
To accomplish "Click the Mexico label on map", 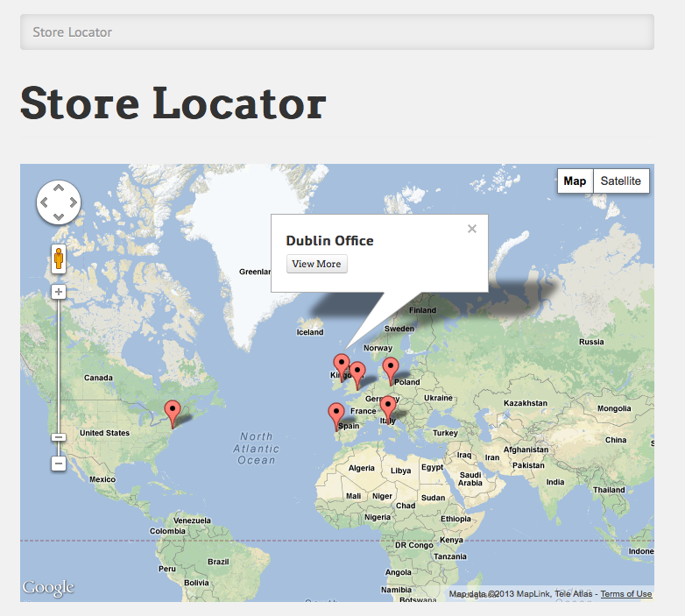I will point(102,479).
